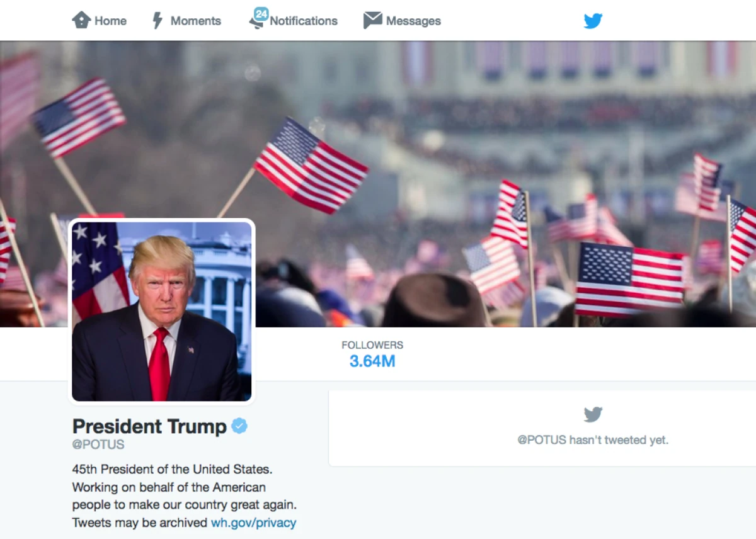Click the 24 notifications count badge
The height and width of the screenshot is (539, 756).
261,13
